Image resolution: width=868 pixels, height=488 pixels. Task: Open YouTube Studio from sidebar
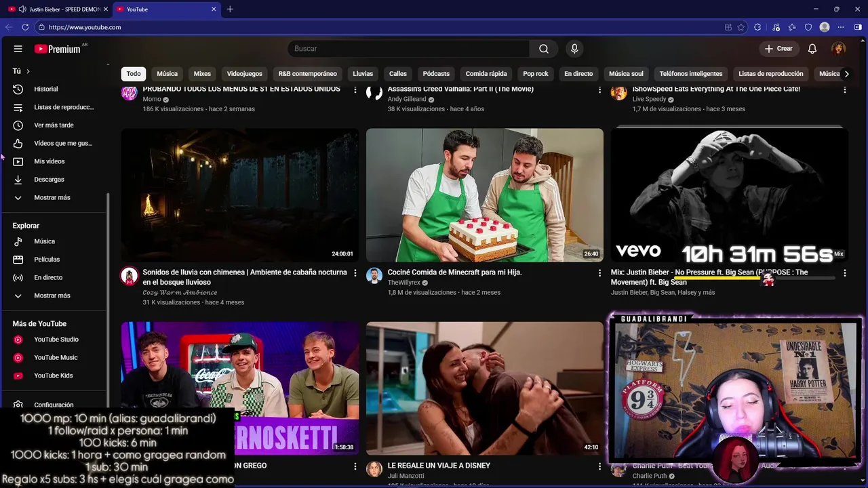[54, 340]
